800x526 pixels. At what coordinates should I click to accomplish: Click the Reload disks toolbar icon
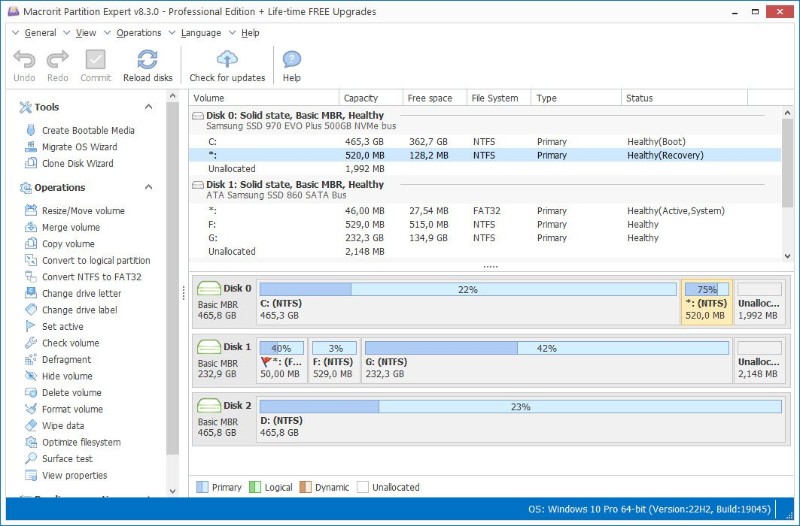(147, 60)
